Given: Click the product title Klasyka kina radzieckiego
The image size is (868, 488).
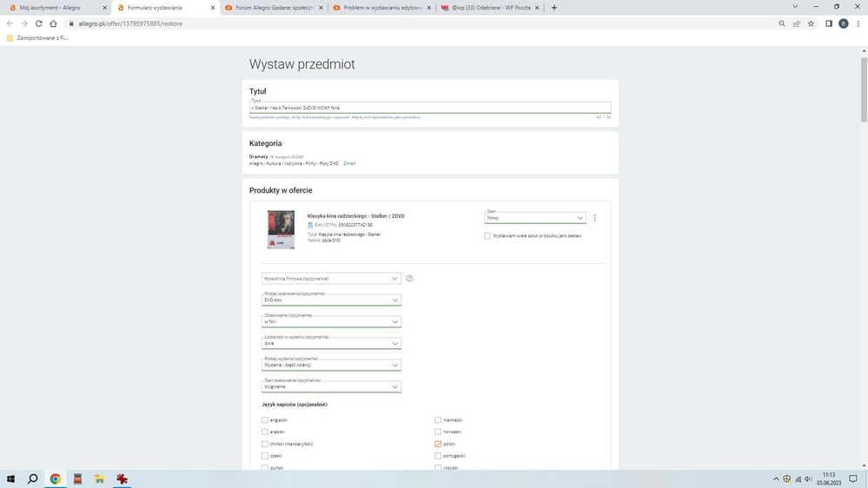Looking at the screenshot, I should click(356, 216).
